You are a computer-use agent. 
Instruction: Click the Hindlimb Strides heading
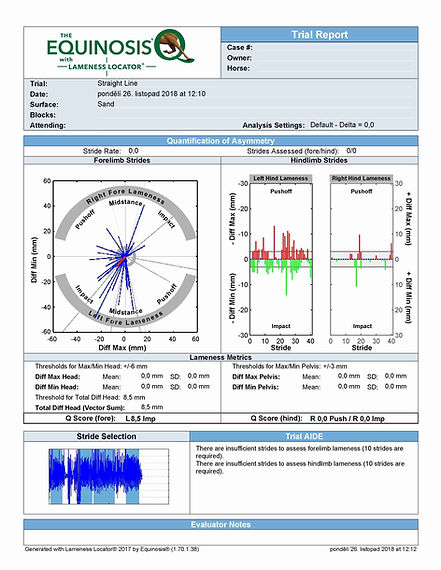[319, 160]
